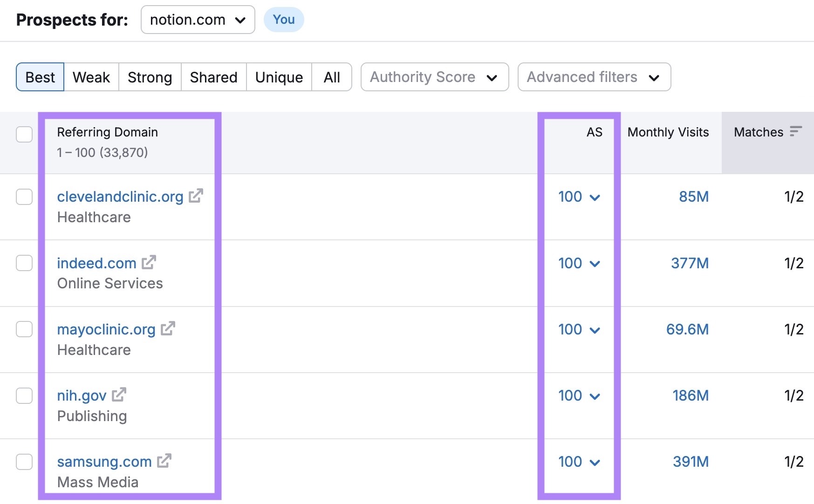Image resolution: width=814 pixels, height=504 pixels.
Task: Click the 85M monthly visits value
Action: coord(694,197)
